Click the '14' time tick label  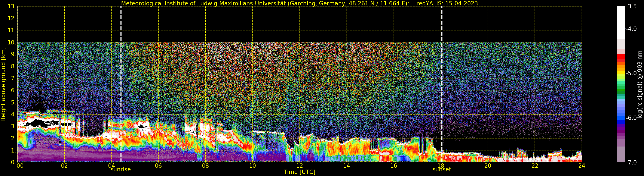coord(347,166)
